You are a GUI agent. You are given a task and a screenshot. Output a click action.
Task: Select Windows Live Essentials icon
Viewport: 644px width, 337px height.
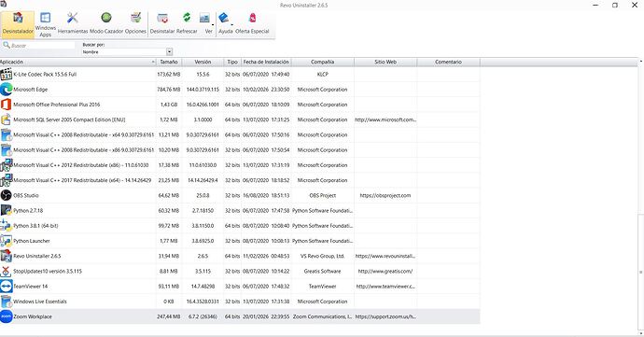click(x=7, y=302)
